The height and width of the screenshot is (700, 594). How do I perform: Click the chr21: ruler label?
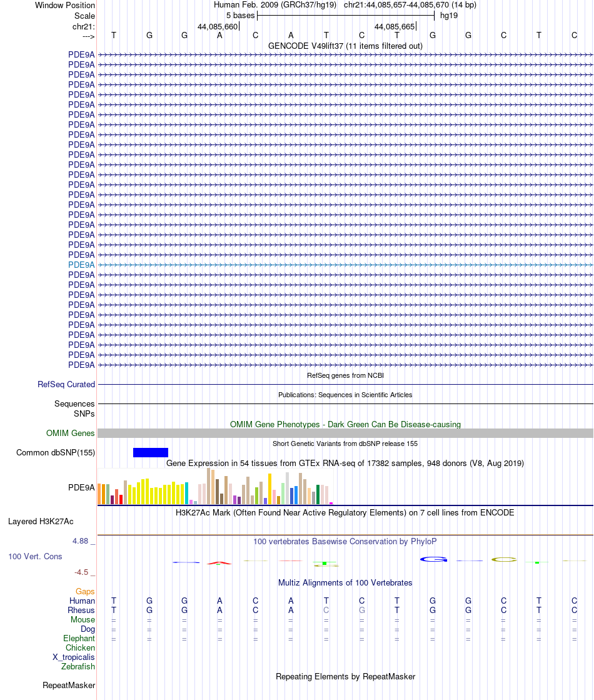[x=83, y=27]
